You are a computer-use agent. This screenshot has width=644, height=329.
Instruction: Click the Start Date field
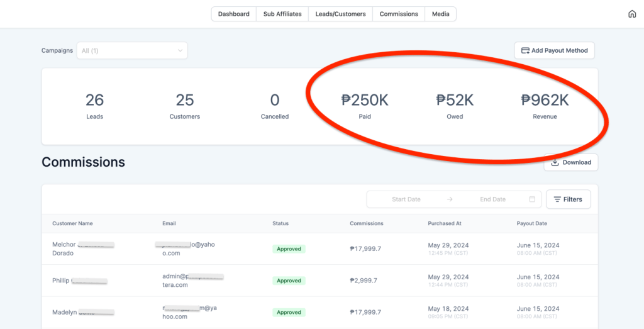tap(406, 199)
